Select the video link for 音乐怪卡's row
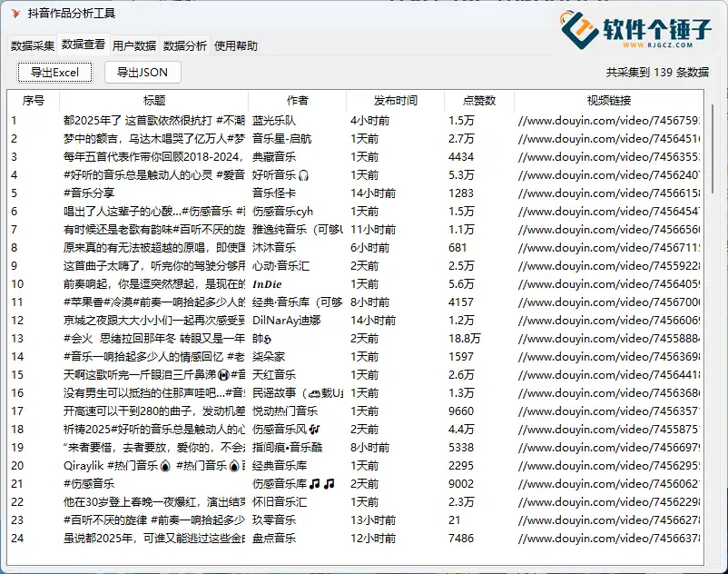 click(x=609, y=193)
